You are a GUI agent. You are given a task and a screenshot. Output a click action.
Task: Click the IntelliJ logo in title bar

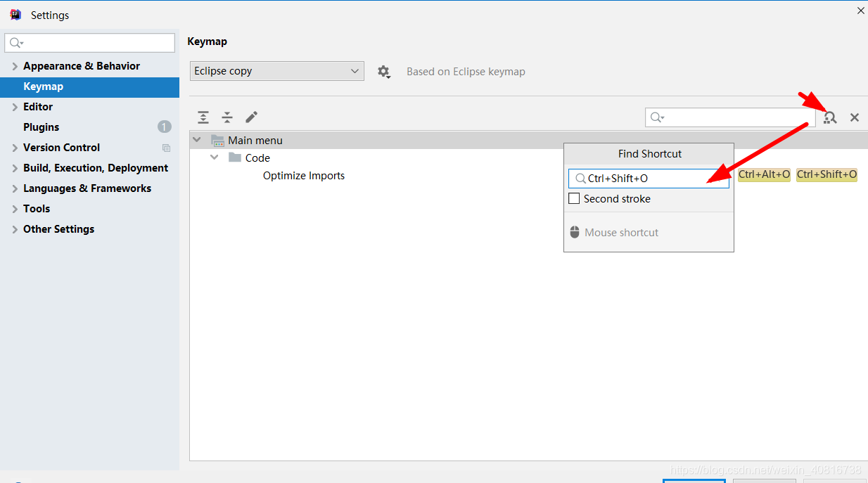[x=15, y=15]
